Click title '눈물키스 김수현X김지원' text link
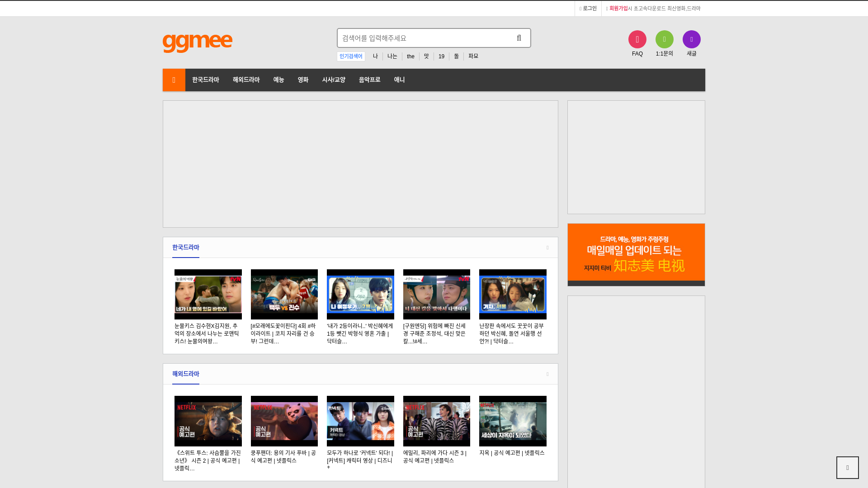 coord(207,333)
